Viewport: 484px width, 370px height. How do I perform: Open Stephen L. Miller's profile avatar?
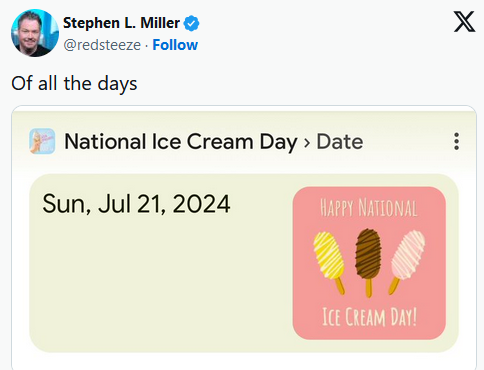35,33
